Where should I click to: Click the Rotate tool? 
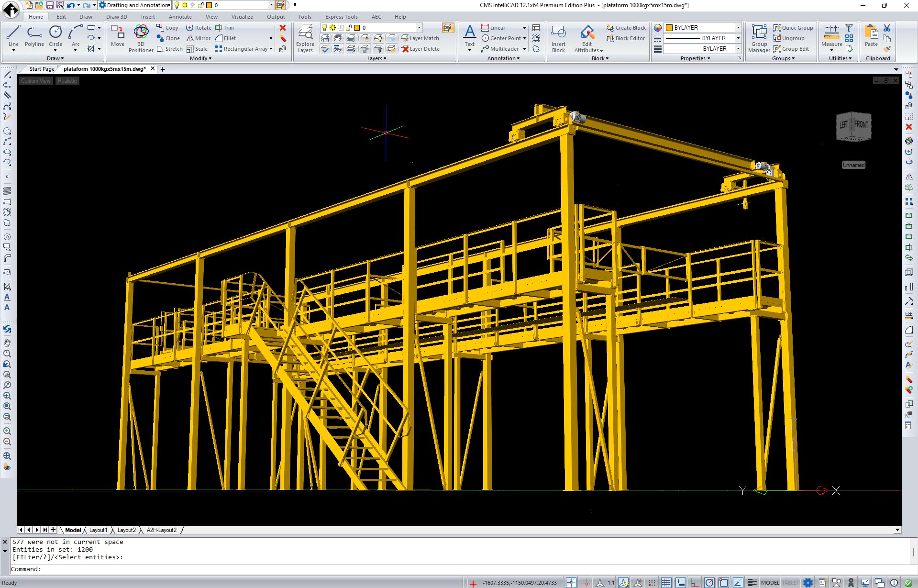[199, 28]
